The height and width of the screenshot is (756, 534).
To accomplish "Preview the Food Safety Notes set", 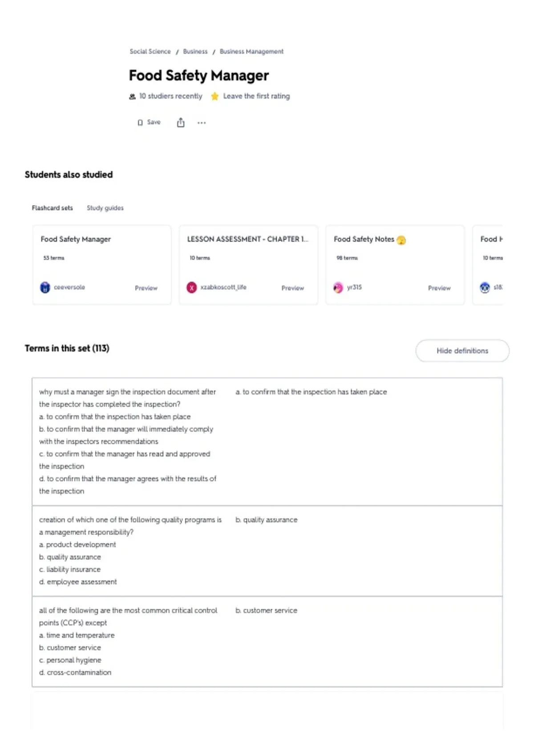I will tap(439, 288).
